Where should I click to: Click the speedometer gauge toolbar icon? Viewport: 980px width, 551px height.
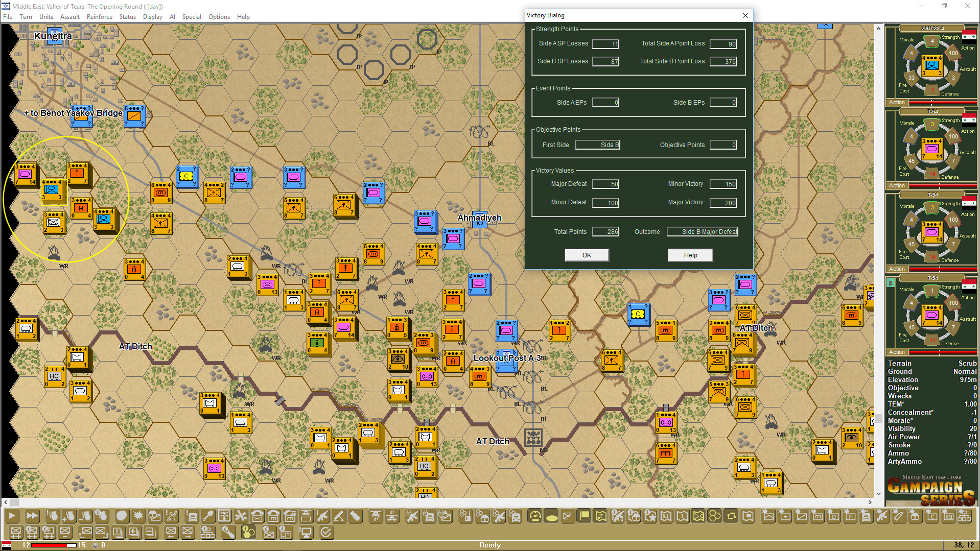[535, 516]
